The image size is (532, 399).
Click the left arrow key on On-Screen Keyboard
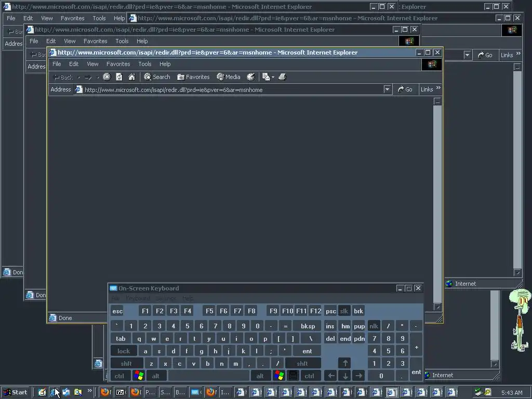(x=331, y=376)
